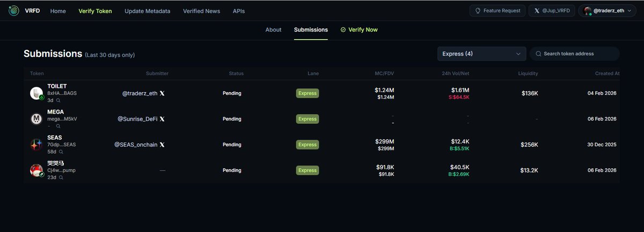Open the Express (4) lane filter dropdown
This screenshot has height=232, width=644.
pyautogui.click(x=482, y=54)
